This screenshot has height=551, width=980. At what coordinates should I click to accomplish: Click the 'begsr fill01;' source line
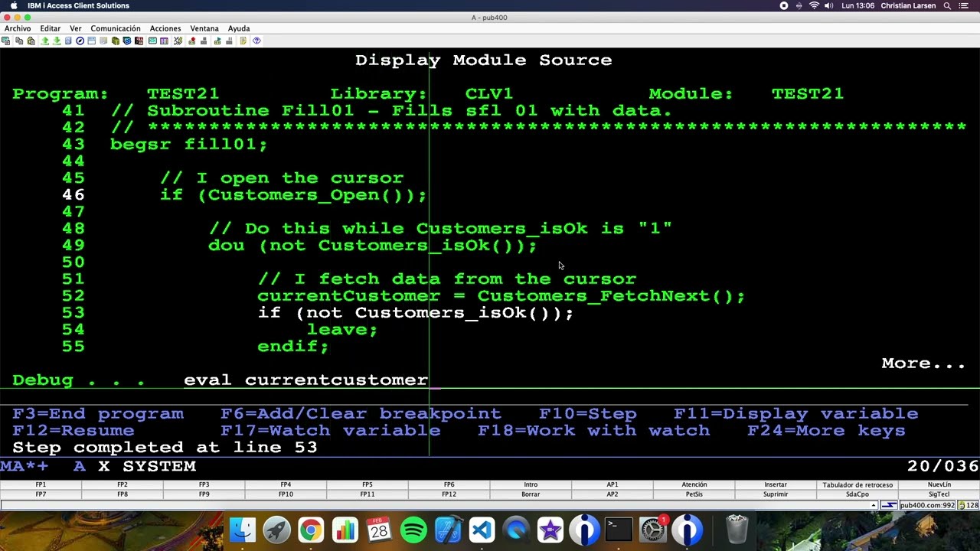click(x=188, y=144)
